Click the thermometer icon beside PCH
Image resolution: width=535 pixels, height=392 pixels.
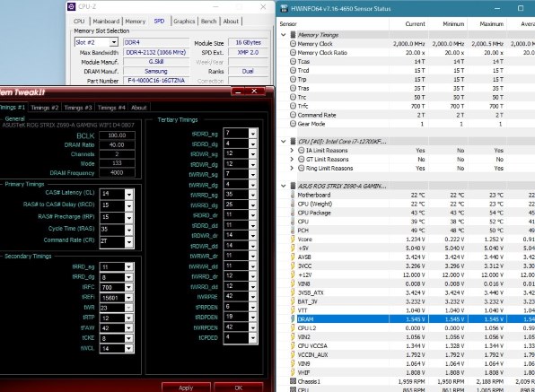point(293,230)
